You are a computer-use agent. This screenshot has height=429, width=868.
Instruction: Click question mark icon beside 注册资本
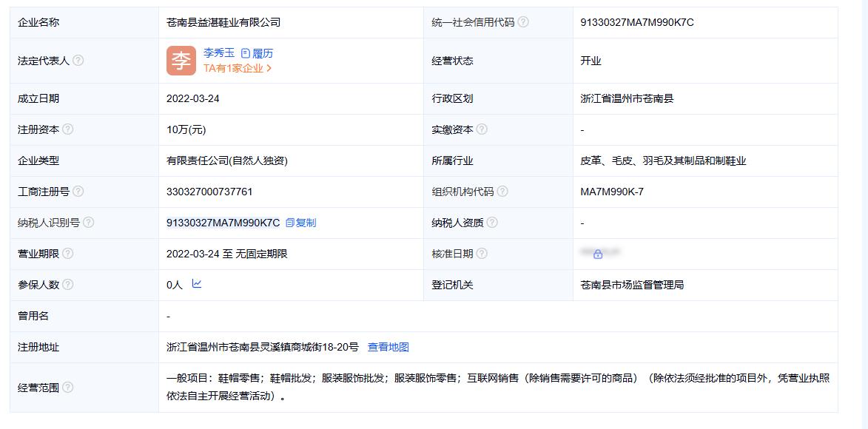point(67,129)
